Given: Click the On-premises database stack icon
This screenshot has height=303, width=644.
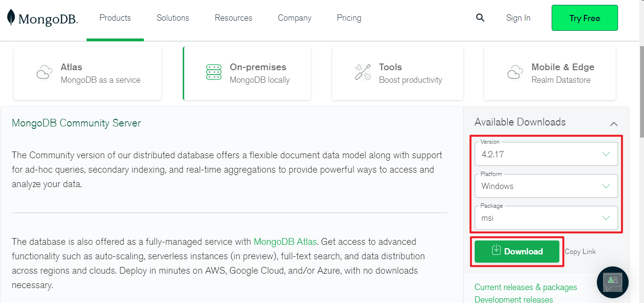Looking at the screenshot, I should 214,73.
